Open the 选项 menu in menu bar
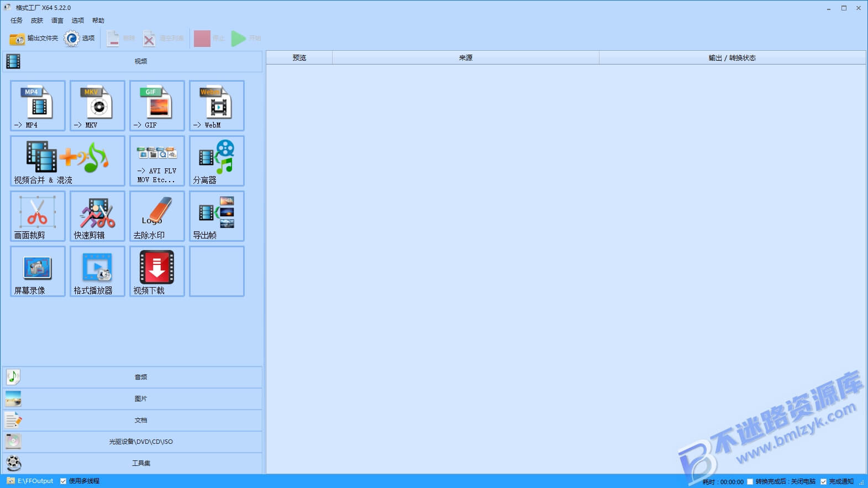Image resolution: width=868 pixels, height=488 pixels. coord(78,20)
